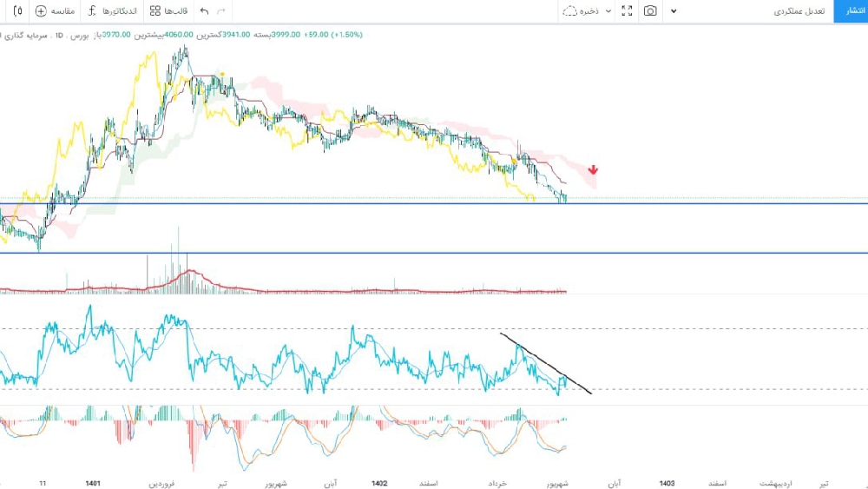Click the 1403 label on the time axis
The width and height of the screenshot is (868, 489).
tap(667, 484)
